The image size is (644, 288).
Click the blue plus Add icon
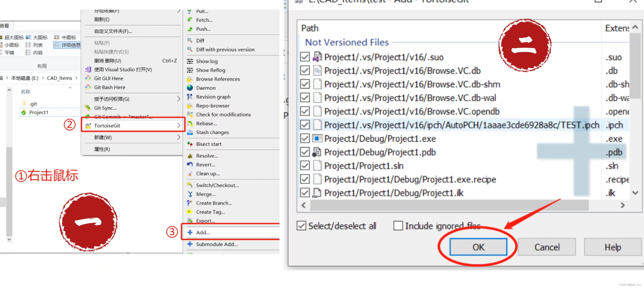click(190, 232)
